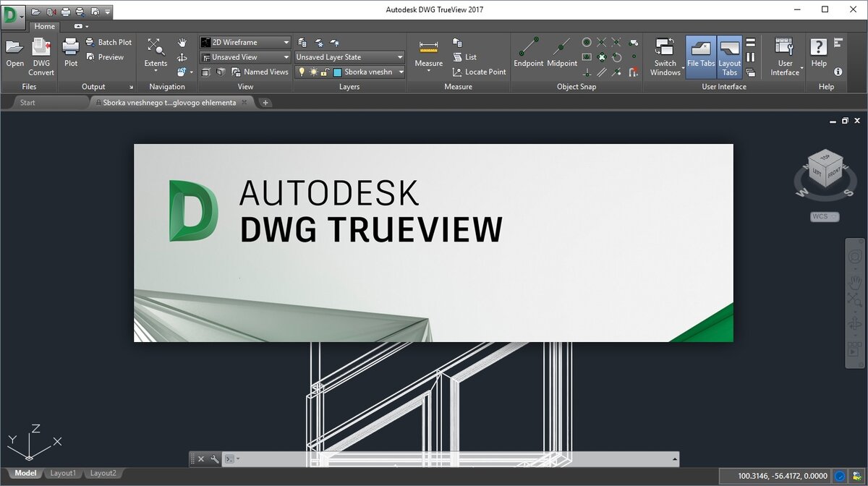Image resolution: width=868 pixels, height=486 pixels.
Task: Open a drawing with the Open button
Action: [14, 53]
